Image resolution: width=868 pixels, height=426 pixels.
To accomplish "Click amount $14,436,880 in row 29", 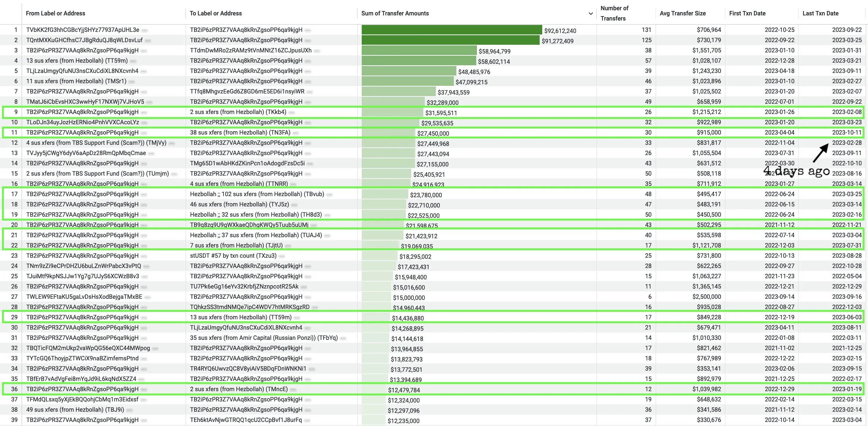I will pos(408,318).
